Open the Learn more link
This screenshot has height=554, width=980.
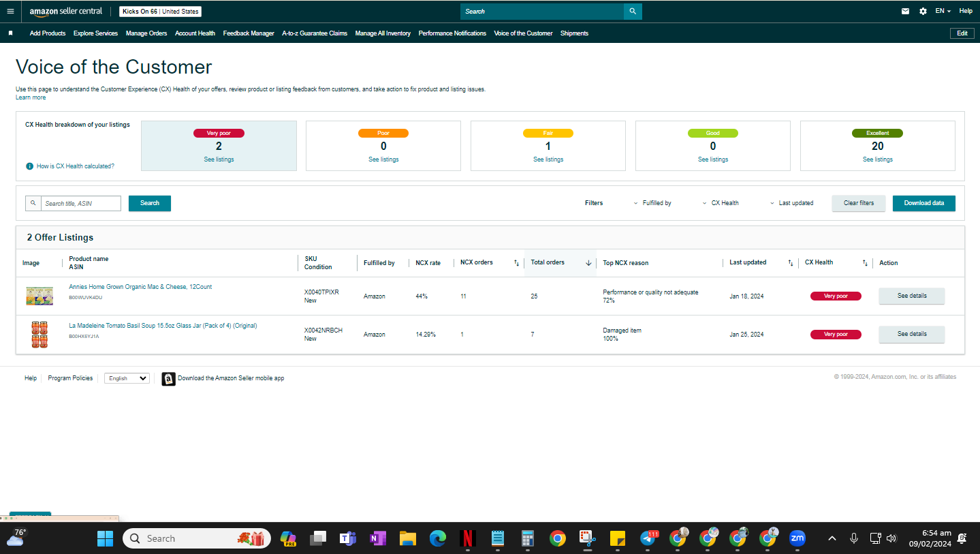click(x=31, y=97)
